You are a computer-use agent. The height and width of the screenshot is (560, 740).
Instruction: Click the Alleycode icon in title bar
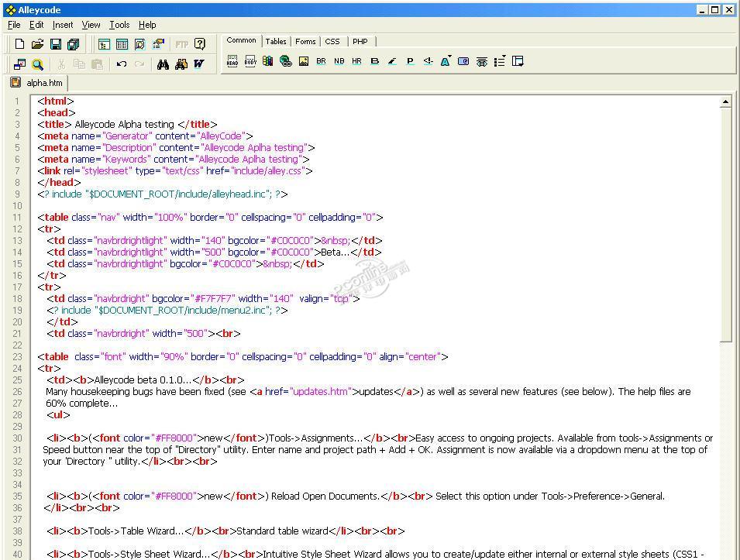(x=10, y=10)
